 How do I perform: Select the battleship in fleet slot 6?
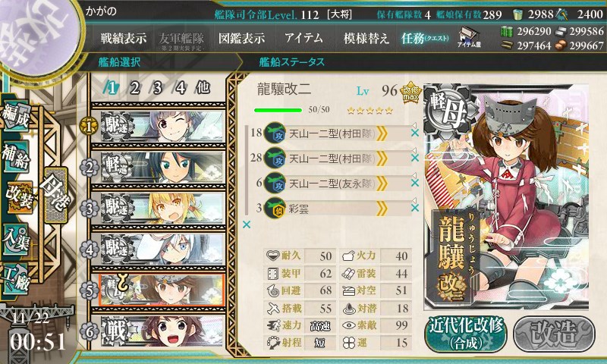(162, 331)
